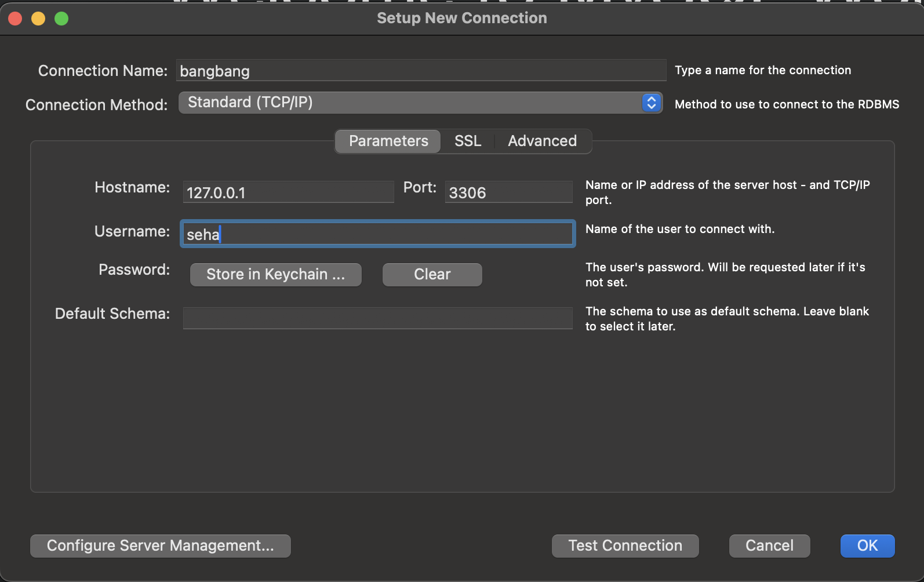Screen dimensions: 924x582
Task: Open the Connection Method dropdown arrows
Action: 652,103
